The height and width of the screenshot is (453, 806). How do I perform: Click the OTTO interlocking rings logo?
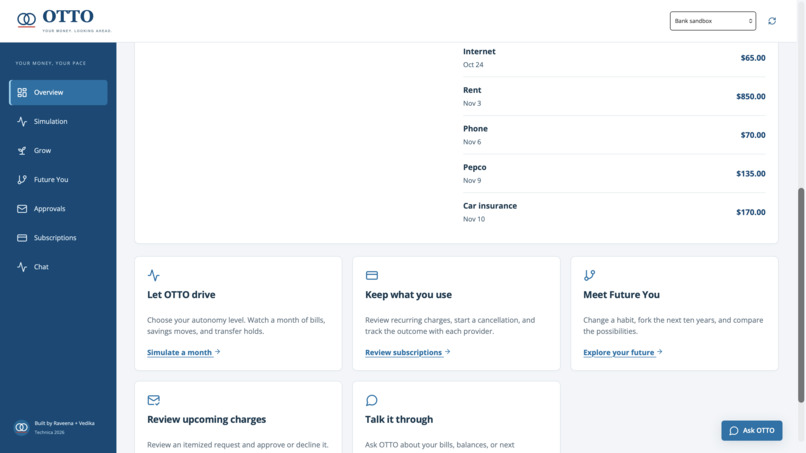26,20
